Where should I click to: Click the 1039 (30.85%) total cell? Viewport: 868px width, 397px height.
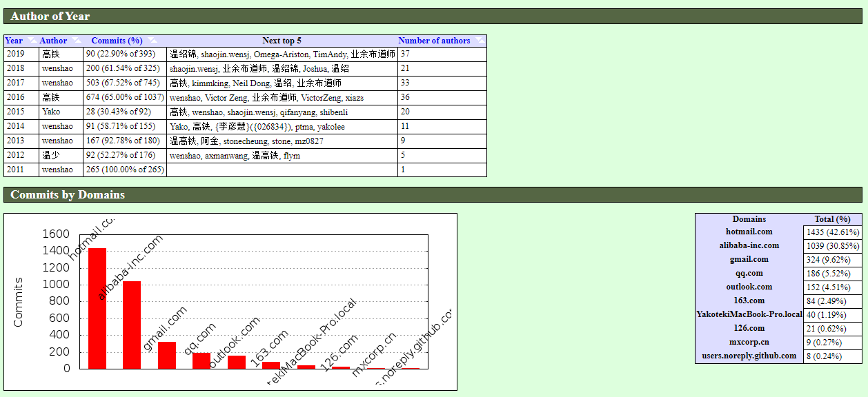tap(832, 246)
